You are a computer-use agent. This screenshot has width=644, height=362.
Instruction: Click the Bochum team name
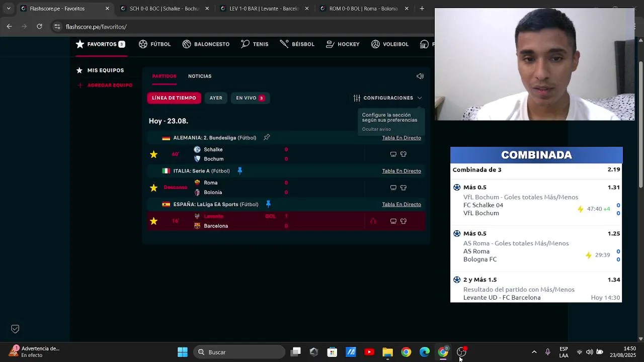[x=214, y=159]
